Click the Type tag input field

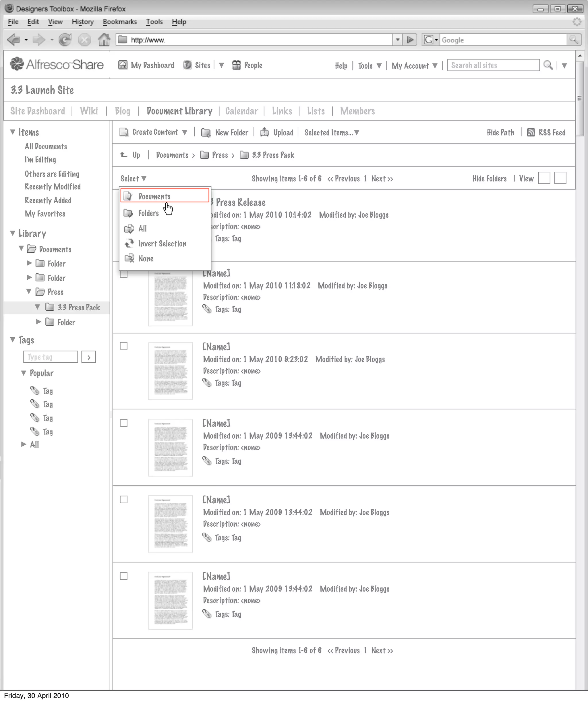[x=51, y=357]
